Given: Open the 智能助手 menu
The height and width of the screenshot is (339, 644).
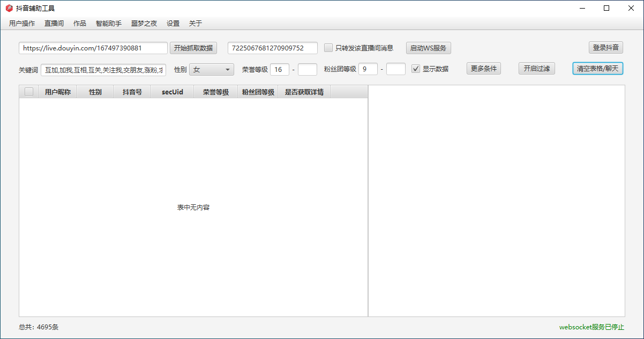Looking at the screenshot, I should 109,24.
